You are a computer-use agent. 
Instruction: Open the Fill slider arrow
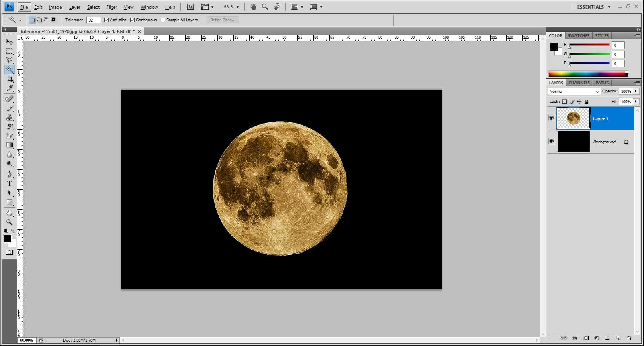(636, 102)
